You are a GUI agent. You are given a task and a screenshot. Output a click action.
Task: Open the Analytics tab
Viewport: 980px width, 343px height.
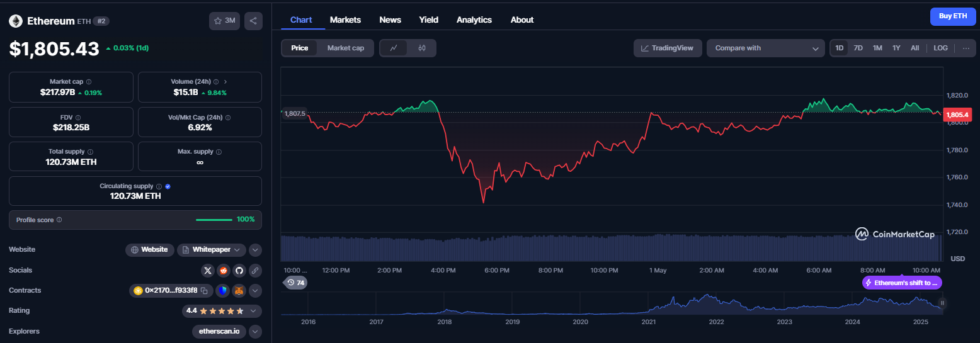pos(474,20)
